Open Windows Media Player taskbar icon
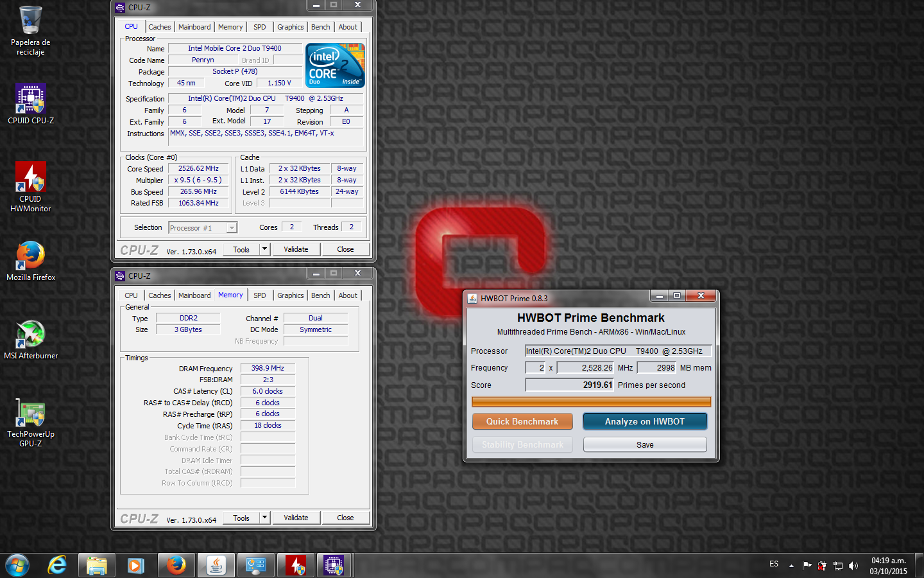This screenshot has height=578, width=924. coord(135,566)
